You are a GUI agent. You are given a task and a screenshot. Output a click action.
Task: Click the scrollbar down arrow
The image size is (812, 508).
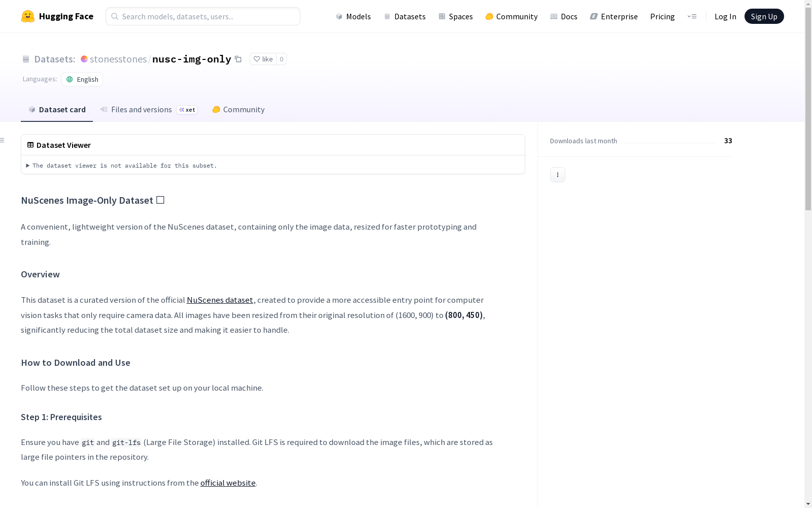[x=808, y=503]
